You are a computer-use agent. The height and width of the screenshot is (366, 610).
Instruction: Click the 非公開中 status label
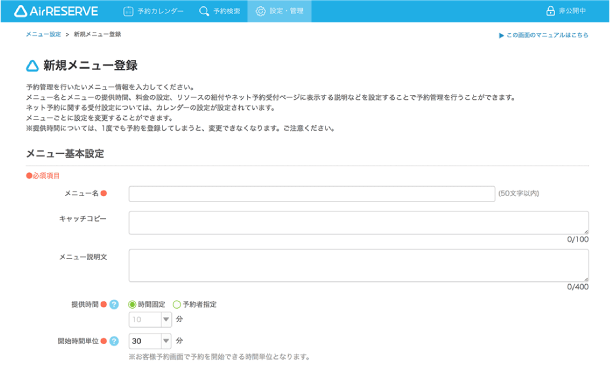(x=572, y=11)
